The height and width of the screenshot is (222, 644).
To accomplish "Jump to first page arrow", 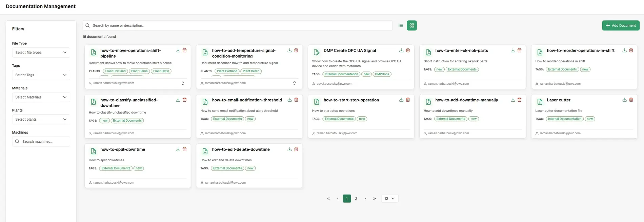I will point(328,199).
